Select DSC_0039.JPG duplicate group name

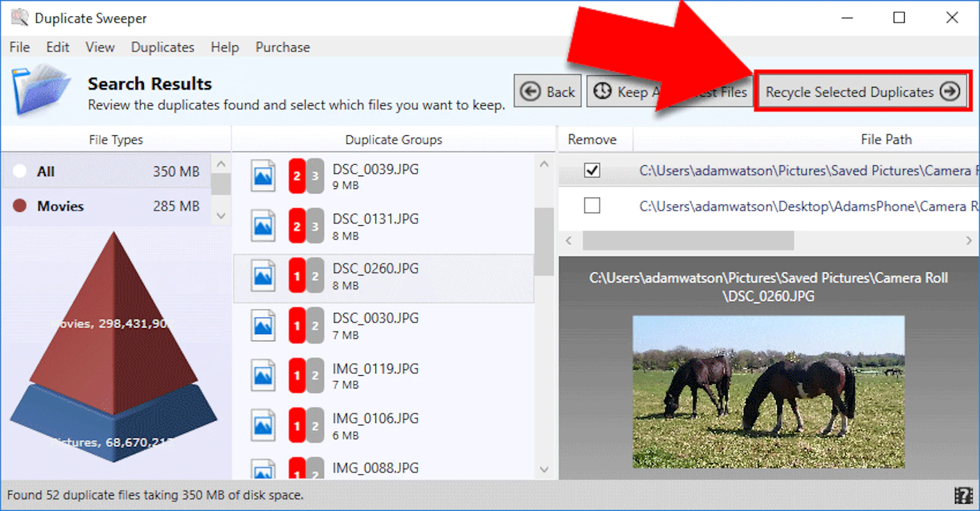(x=375, y=169)
